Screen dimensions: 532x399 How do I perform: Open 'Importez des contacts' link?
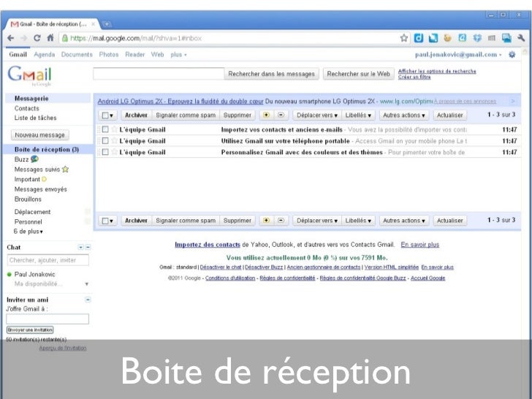point(208,245)
